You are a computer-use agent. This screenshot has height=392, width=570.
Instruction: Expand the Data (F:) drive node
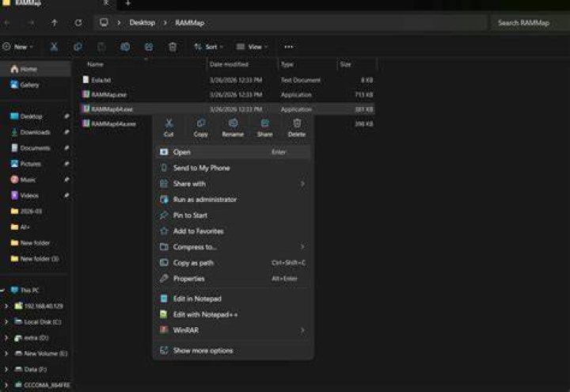point(6,369)
